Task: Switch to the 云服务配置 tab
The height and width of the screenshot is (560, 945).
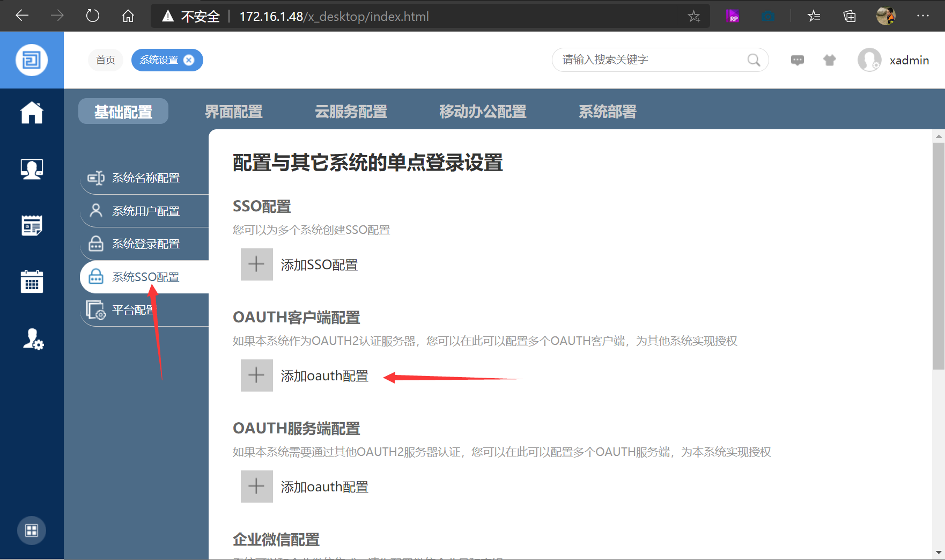Action: (351, 112)
